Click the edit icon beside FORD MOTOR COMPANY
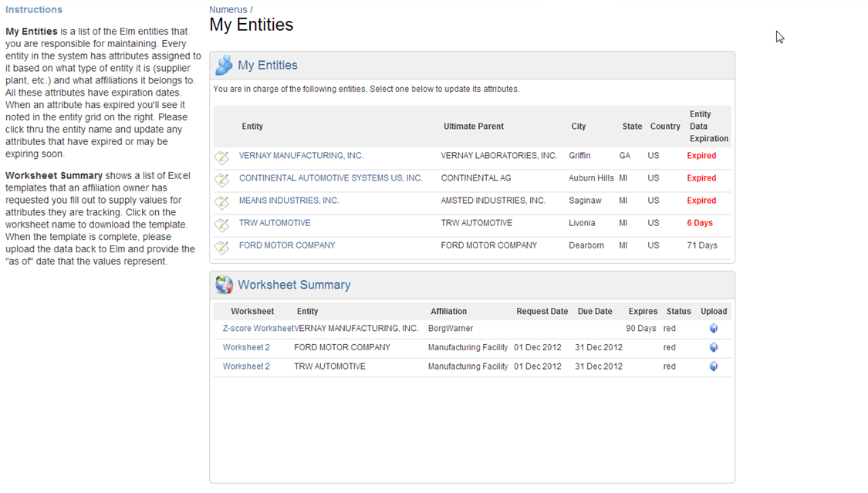Screen dimensions: 868x493 tap(222, 245)
